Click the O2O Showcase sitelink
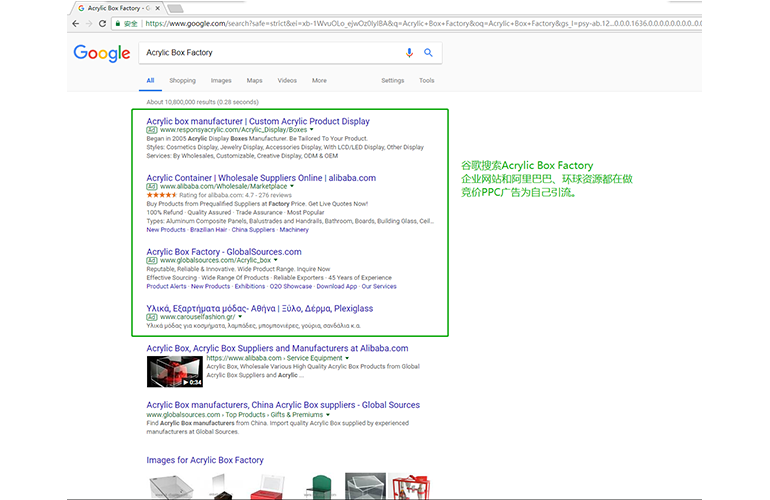770x500 pixels. click(291, 286)
